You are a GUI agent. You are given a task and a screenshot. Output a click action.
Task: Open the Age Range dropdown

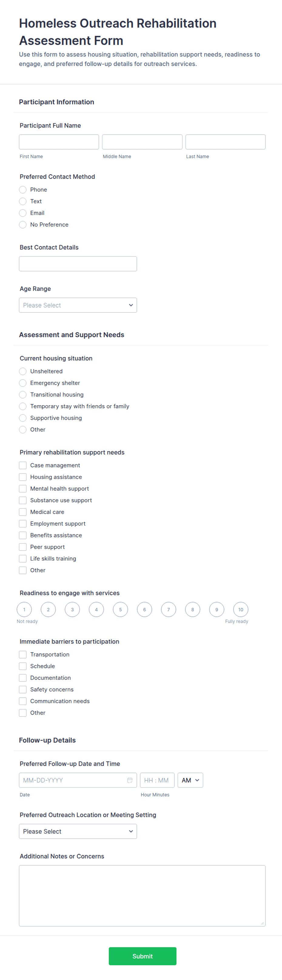[x=78, y=305]
